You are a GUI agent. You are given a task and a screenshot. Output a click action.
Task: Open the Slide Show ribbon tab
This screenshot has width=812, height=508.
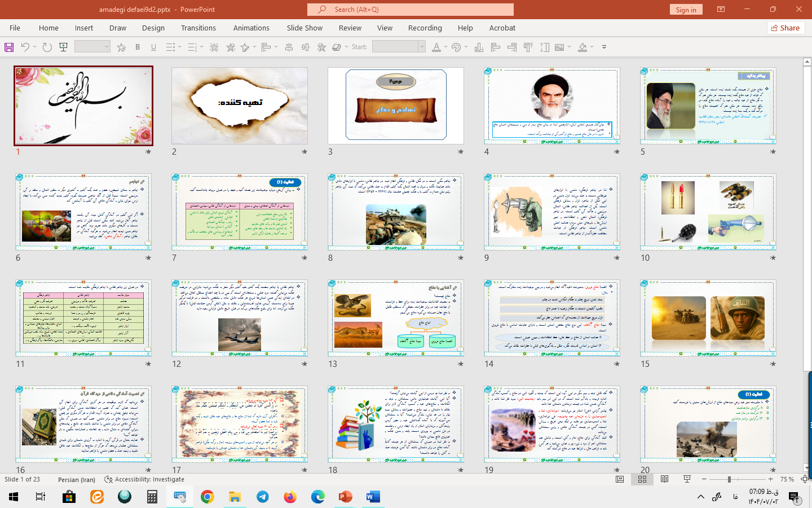[x=304, y=28]
